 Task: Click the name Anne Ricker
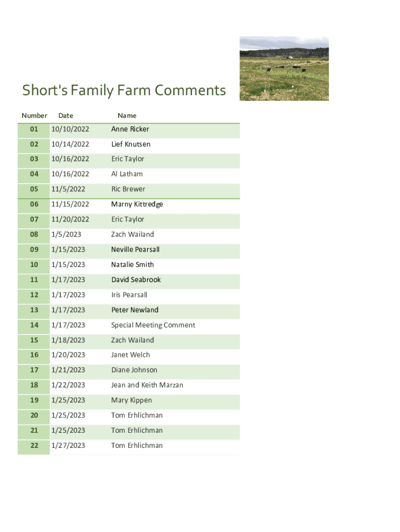point(130,129)
